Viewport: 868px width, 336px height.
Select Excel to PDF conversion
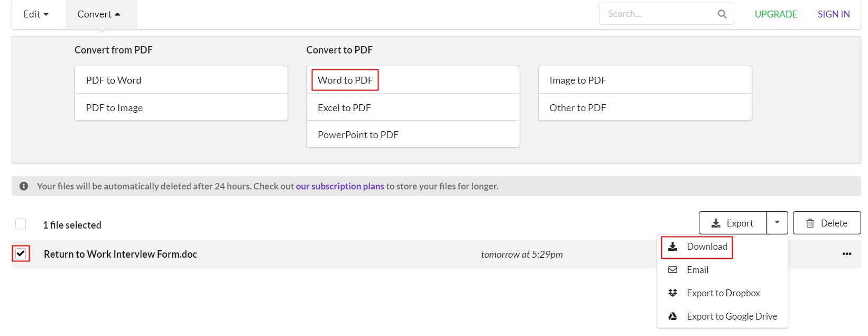pyautogui.click(x=344, y=108)
